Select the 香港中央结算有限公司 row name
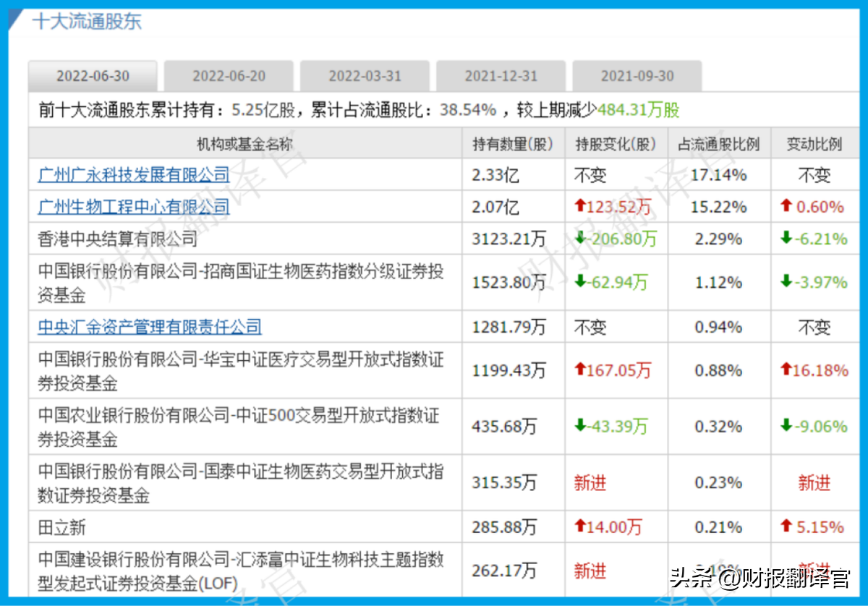 pos(117,239)
